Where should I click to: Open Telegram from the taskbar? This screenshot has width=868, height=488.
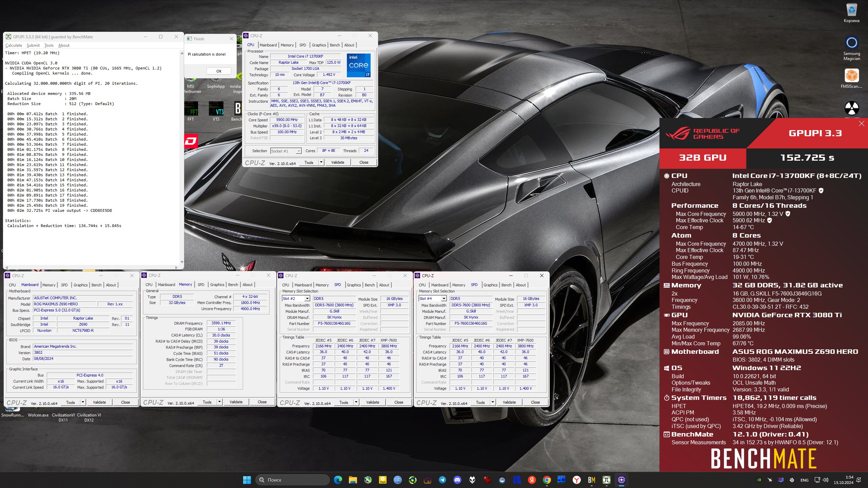[442, 480]
